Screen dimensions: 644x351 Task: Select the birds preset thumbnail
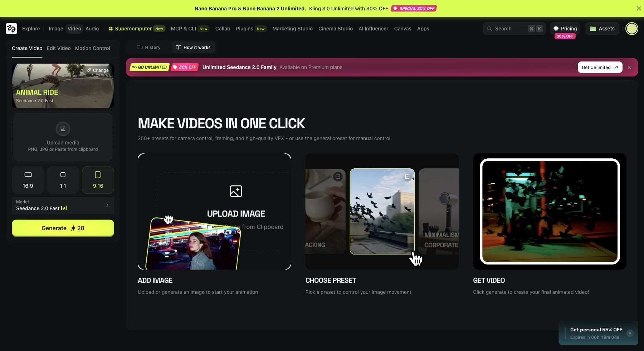(382, 211)
